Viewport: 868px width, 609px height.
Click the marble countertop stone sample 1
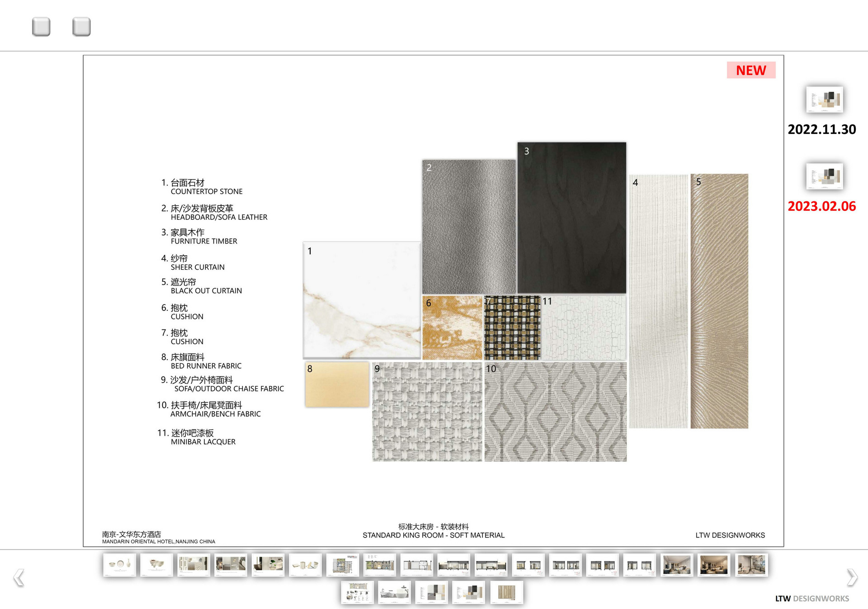[362, 300]
